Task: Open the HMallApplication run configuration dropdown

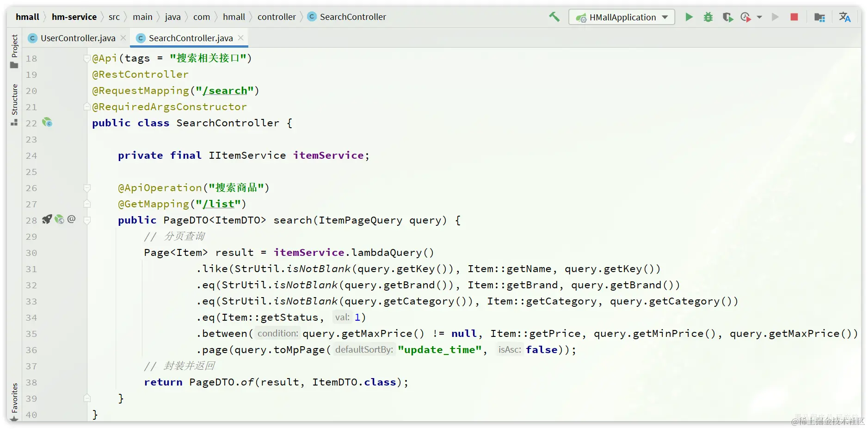Action: pos(622,17)
